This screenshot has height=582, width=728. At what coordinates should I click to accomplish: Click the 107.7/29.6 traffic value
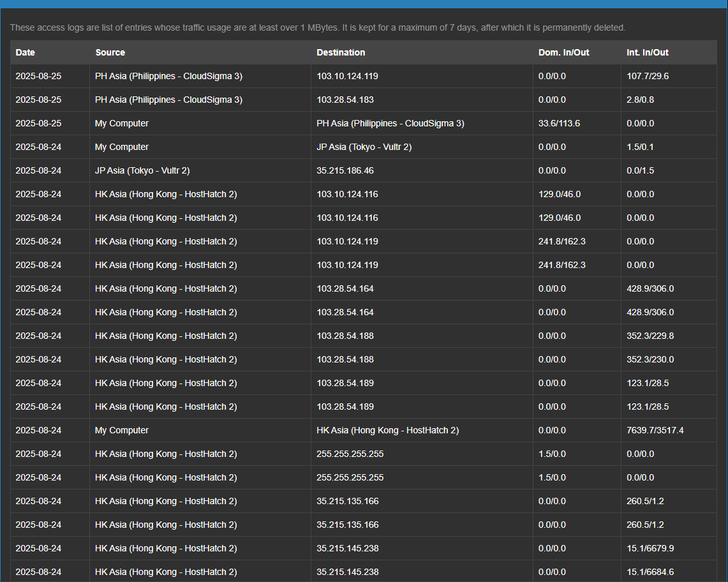tap(647, 76)
